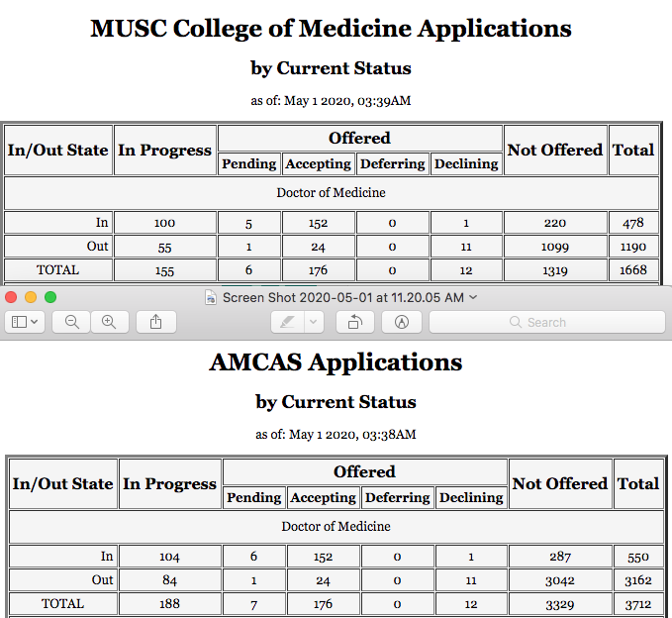This screenshot has height=618, width=672.
Task: Click AMCAS In Progress value 104
Action: [x=169, y=557]
